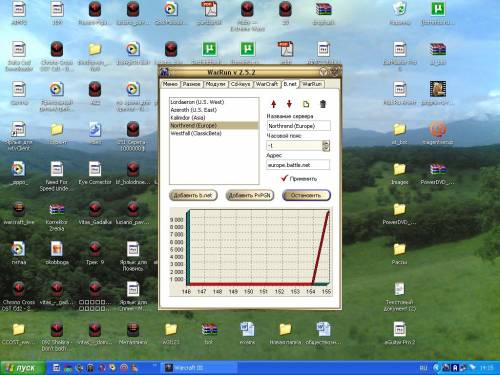Decrease time zone with spinner down arrow

(x=326, y=148)
